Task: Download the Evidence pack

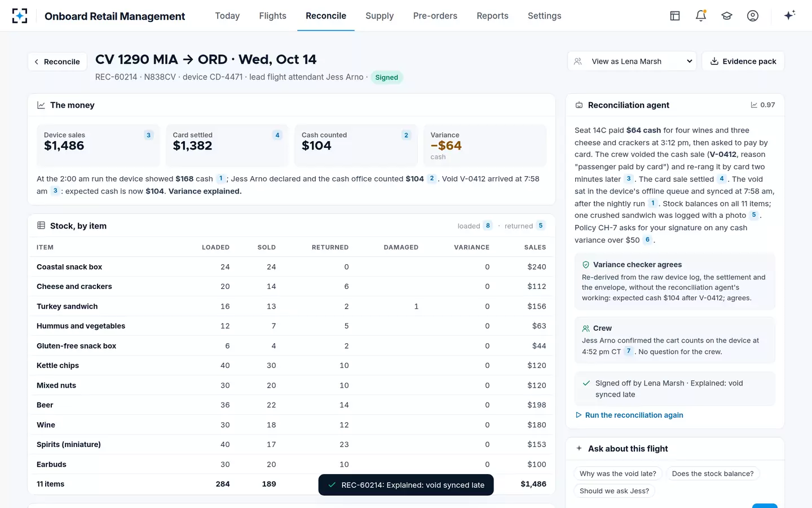Action: pos(743,62)
